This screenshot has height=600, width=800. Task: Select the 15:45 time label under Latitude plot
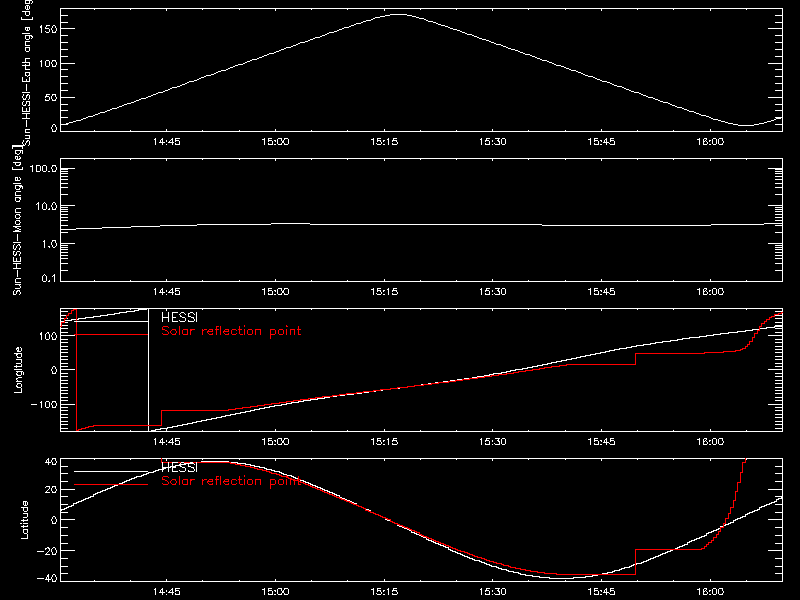coord(601,592)
